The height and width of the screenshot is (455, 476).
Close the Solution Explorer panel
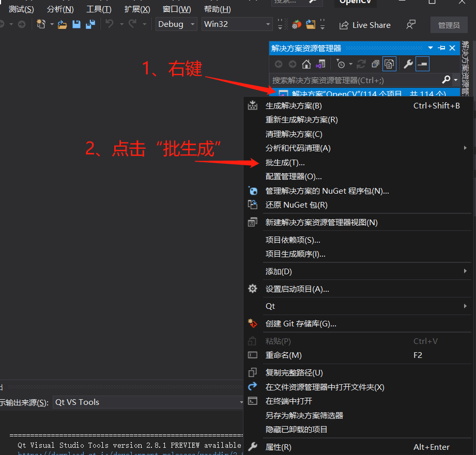tap(452, 48)
